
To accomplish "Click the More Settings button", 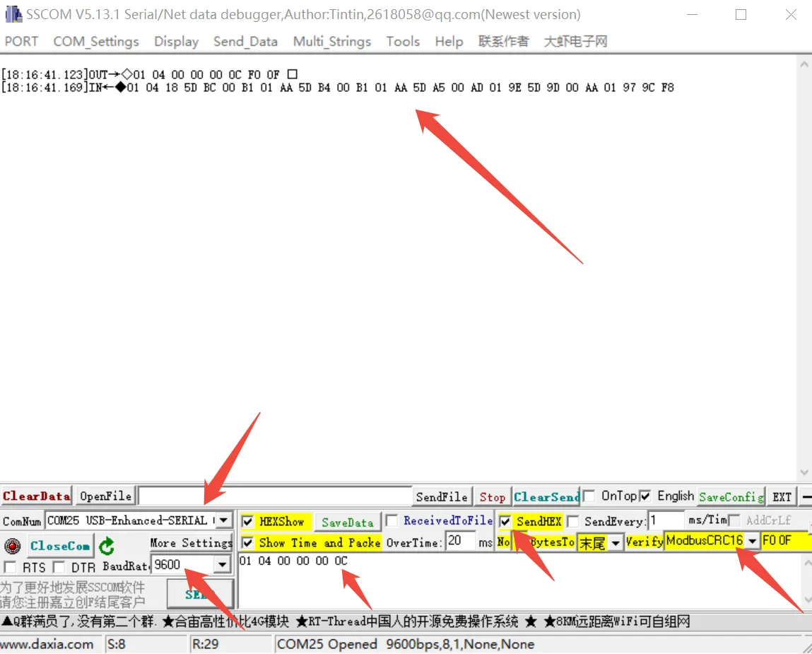I will 191,543.
